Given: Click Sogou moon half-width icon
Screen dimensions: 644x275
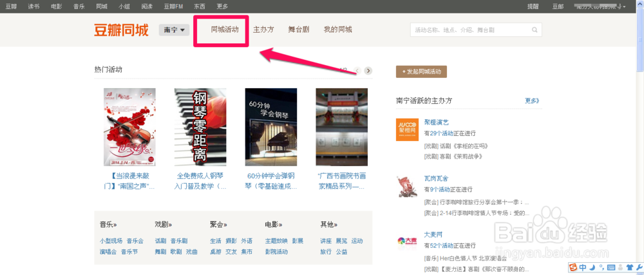Looking at the screenshot, I should [x=591, y=268].
